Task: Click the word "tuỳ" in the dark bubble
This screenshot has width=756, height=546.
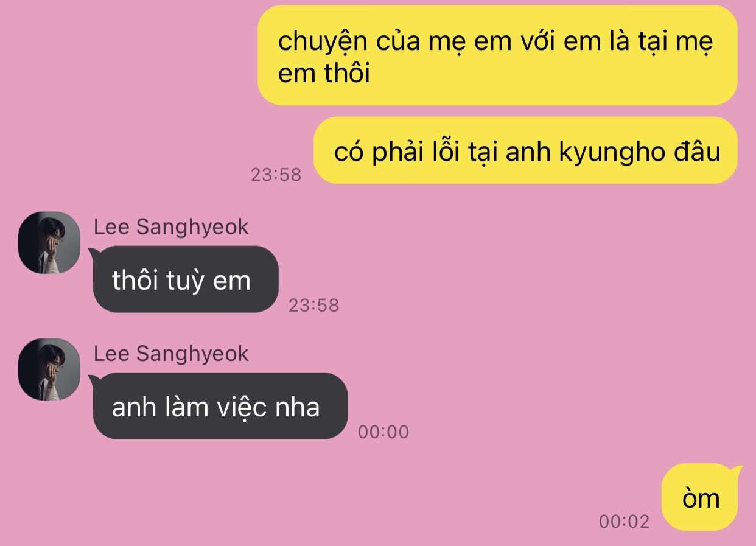Action: (x=187, y=282)
